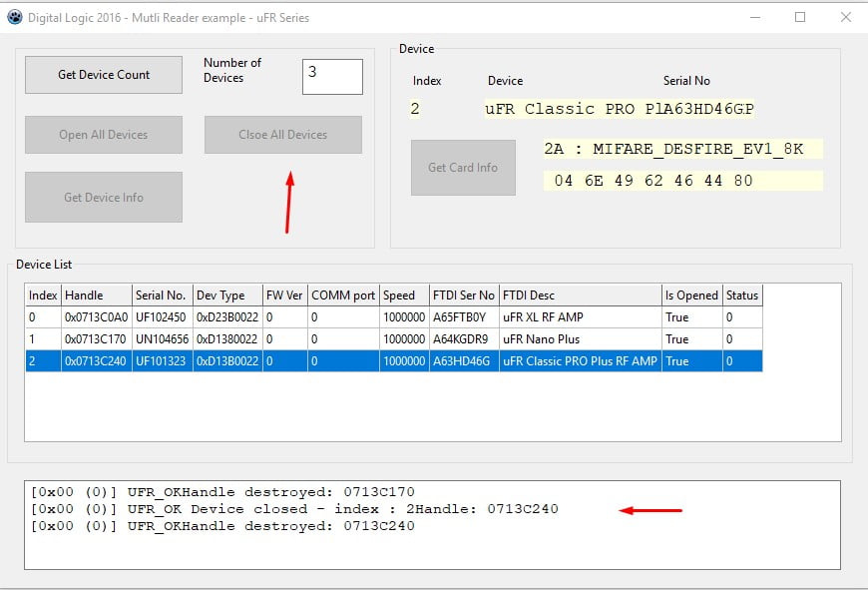The width and height of the screenshot is (868, 590).
Task: Click device type cell 0xD13B0022
Action: pyautogui.click(x=227, y=361)
